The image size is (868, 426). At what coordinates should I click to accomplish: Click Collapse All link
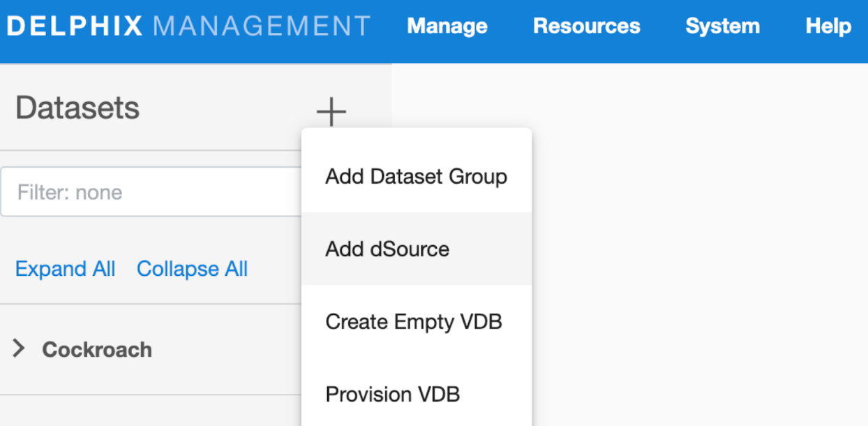click(x=192, y=269)
